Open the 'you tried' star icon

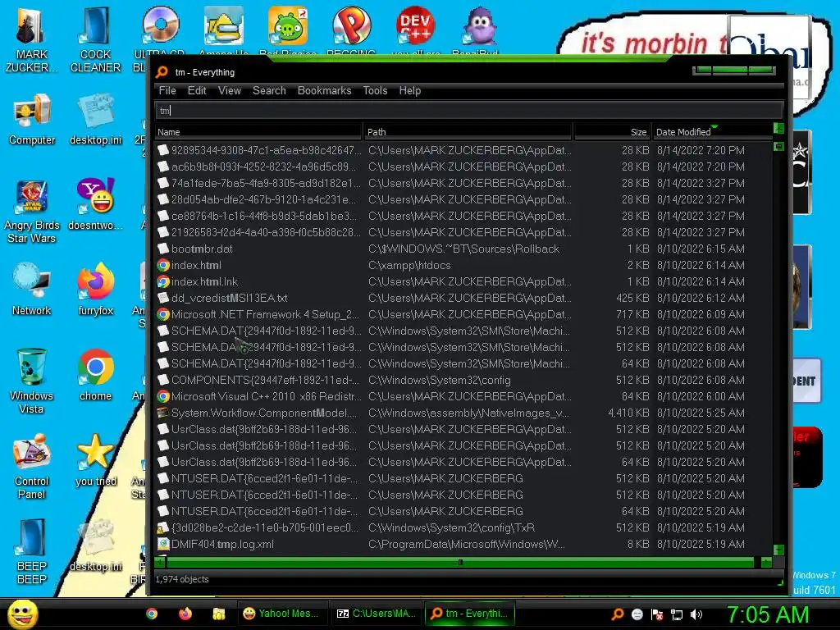coord(95,461)
